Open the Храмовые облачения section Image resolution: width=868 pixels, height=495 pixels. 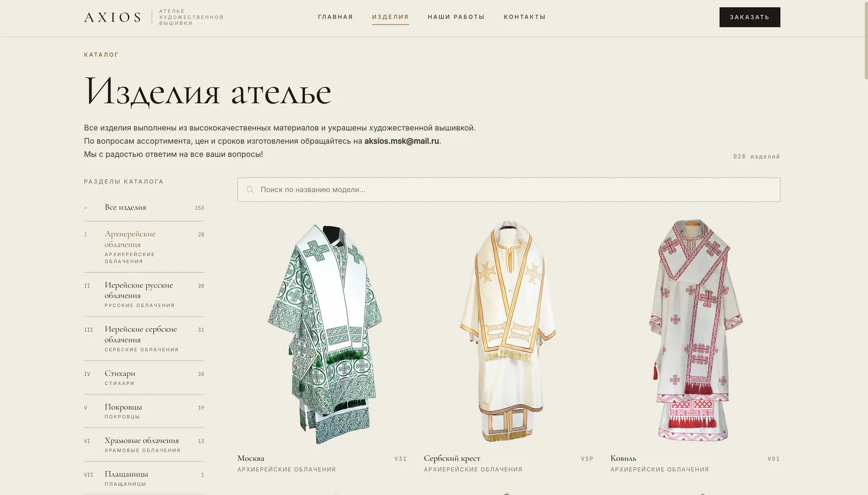point(144,445)
